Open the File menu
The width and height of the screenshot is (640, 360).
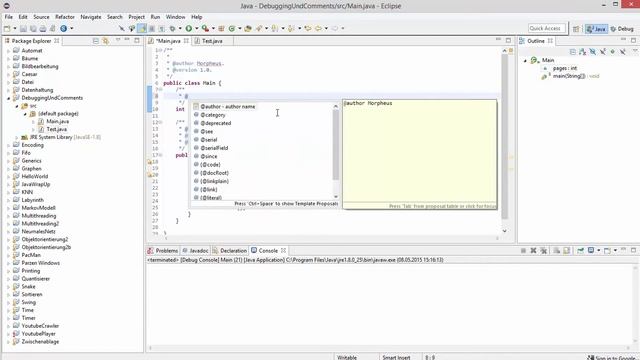click(x=9, y=17)
